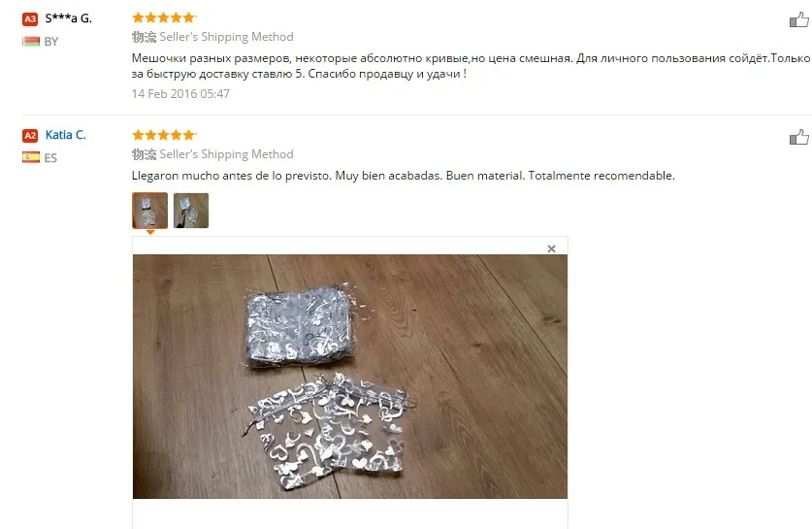
Task: Click Seller's Shipping Method in Russian review
Action: tap(226, 37)
